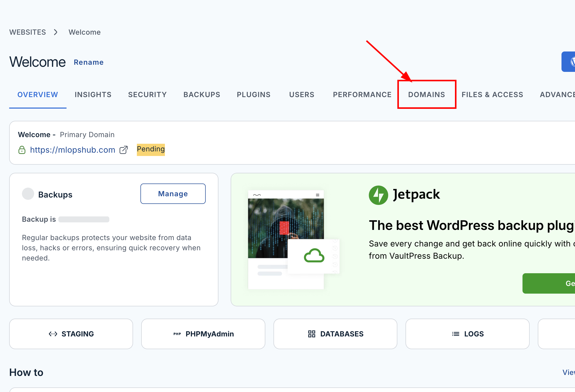575x392 pixels.
Task: Click the 'Backup is' status text
Action: click(x=39, y=219)
